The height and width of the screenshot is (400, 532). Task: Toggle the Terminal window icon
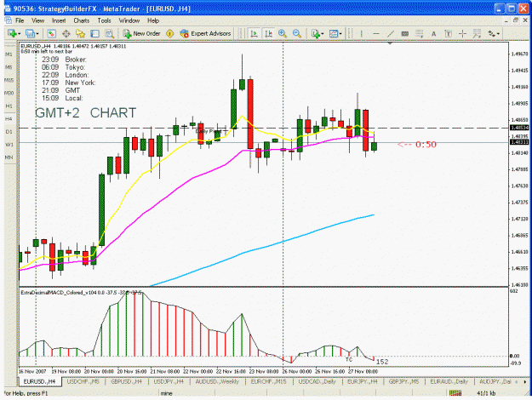pyautogui.click(x=94, y=33)
